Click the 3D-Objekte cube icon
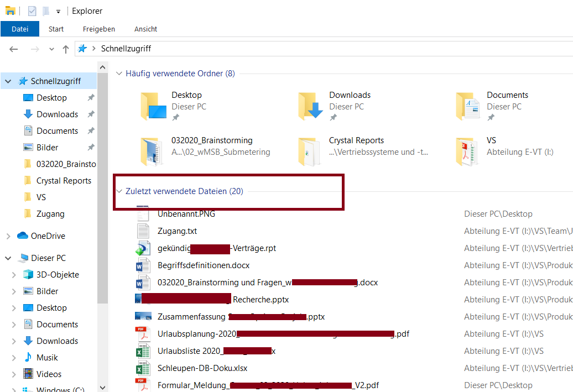 28,274
